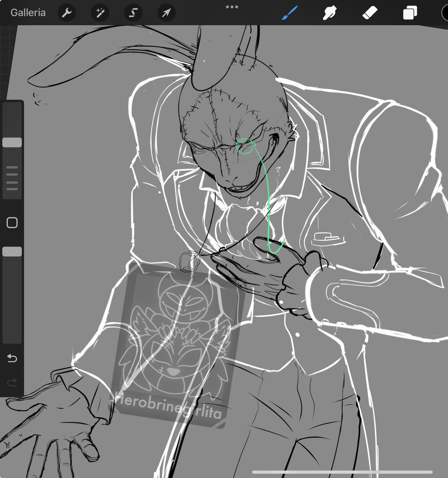
Task: Activate the Selection tool
Action: [x=133, y=13]
